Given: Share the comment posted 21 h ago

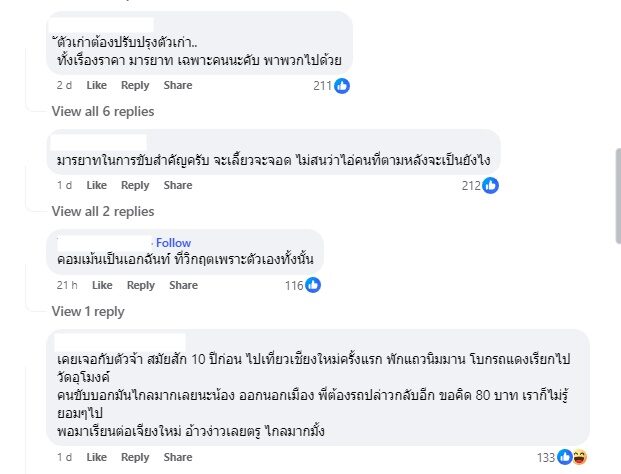Looking at the screenshot, I should pyautogui.click(x=183, y=285).
